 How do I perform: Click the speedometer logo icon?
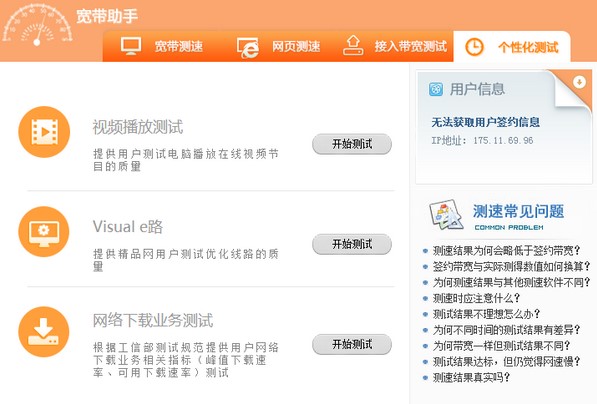[37, 24]
